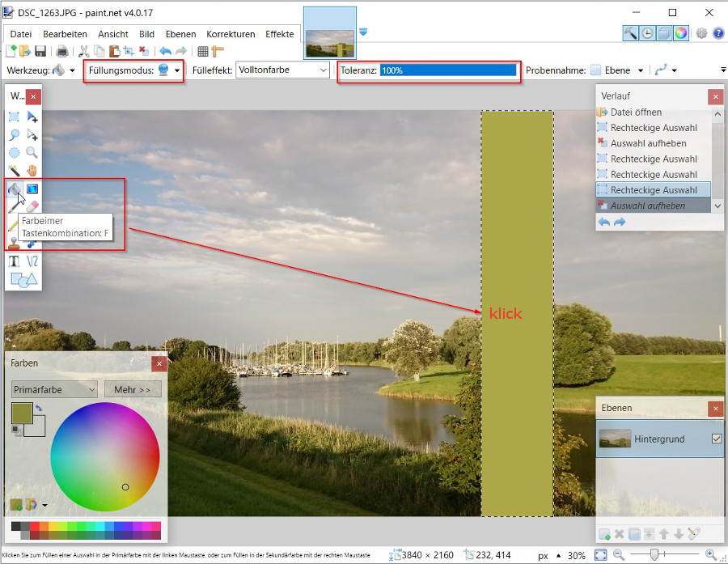Toggle the Colors window button at top right

point(681,33)
